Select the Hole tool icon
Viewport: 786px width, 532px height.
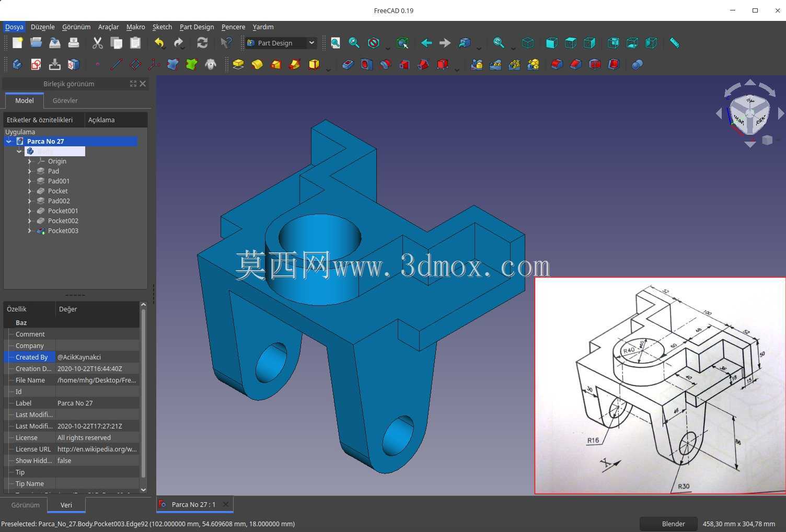pos(366,64)
